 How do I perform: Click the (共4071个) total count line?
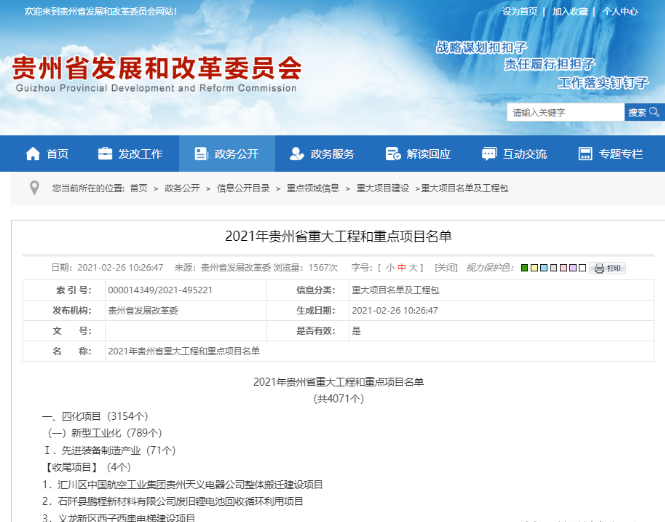338,399
